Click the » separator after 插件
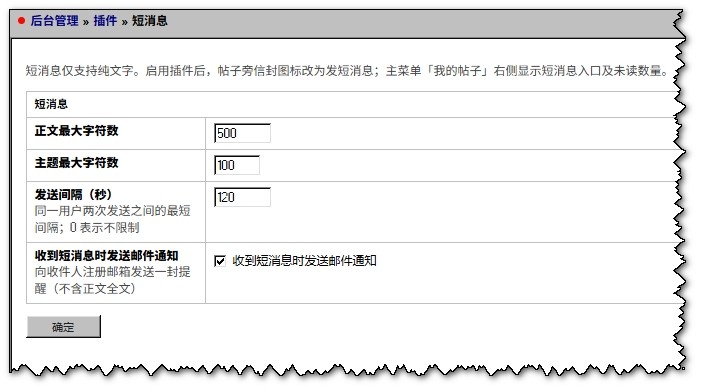Screen dimensions: 702x392 [124, 21]
